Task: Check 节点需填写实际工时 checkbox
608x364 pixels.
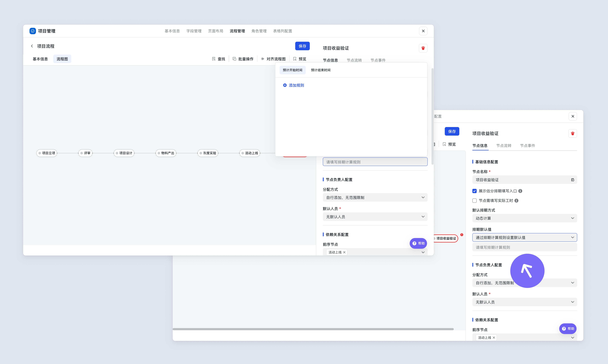Action: 475,200
